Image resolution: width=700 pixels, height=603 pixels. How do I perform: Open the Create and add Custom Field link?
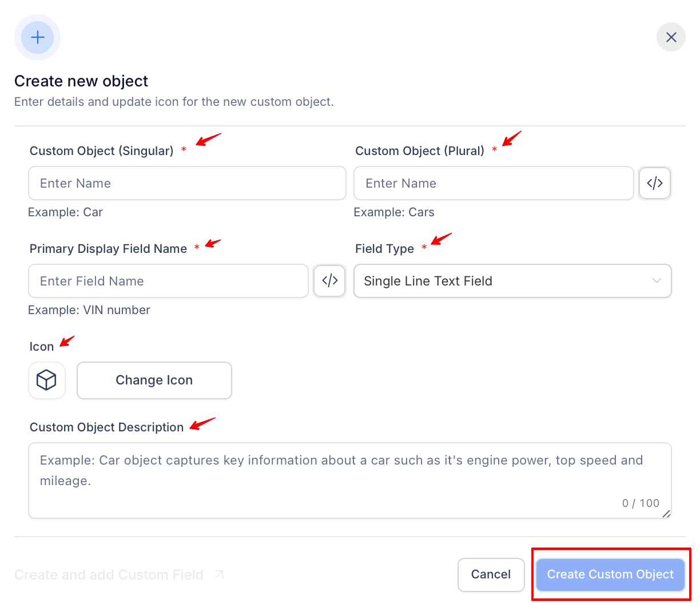[109, 574]
